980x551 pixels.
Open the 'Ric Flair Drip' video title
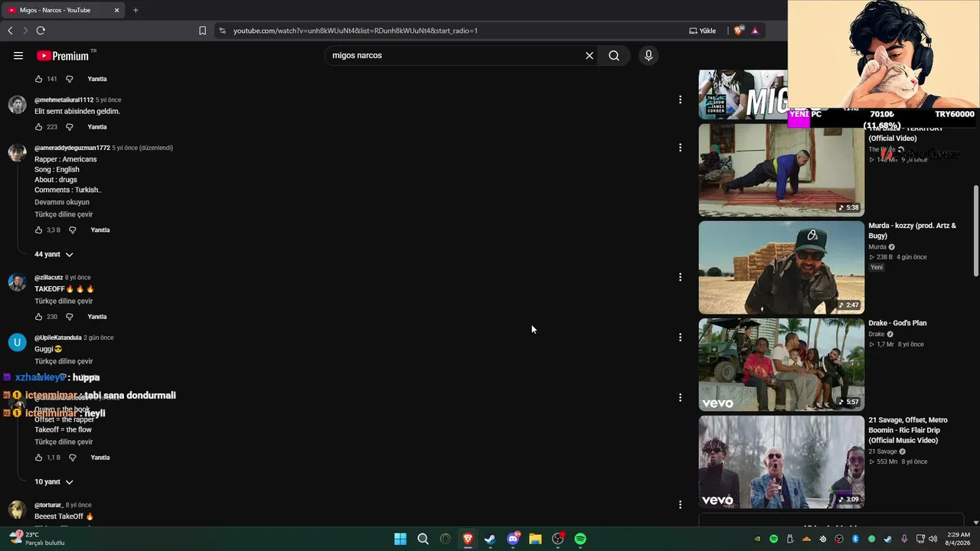click(908, 430)
